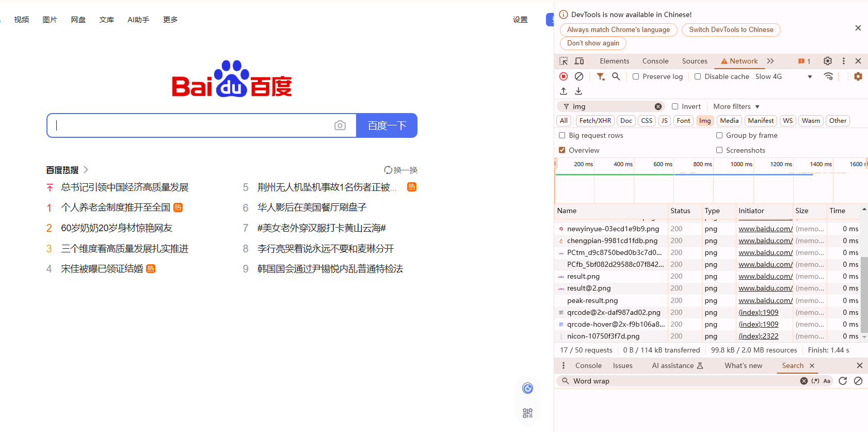This screenshot has width=868, height=432.
Task: Click the Baidu logo
Action: click(232, 79)
